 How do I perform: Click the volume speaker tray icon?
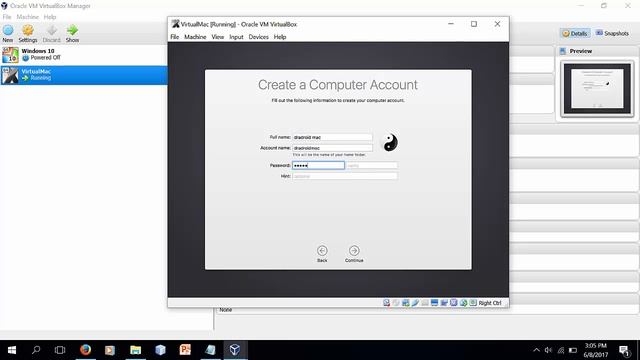[548, 350]
